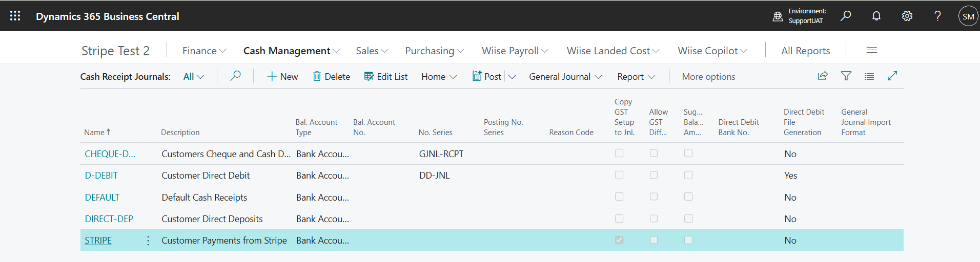The image size is (980, 262).
Task: Toggle Allow GST Diff for DIRECT-DEP row
Action: [654, 219]
